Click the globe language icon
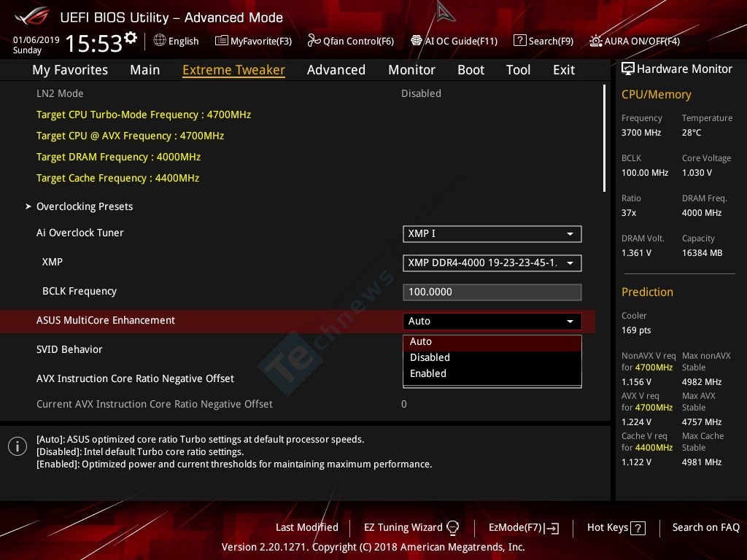The width and height of the screenshot is (747, 560). tap(160, 41)
